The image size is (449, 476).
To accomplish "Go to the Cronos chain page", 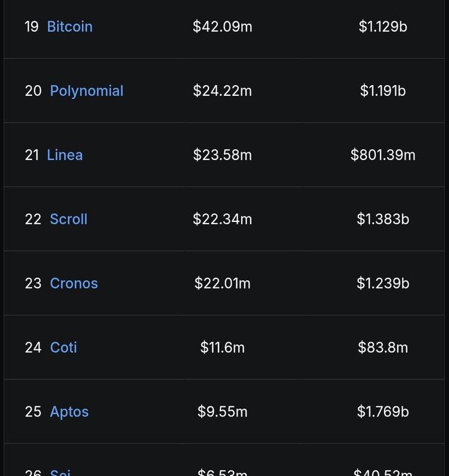I will click(74, 283).
